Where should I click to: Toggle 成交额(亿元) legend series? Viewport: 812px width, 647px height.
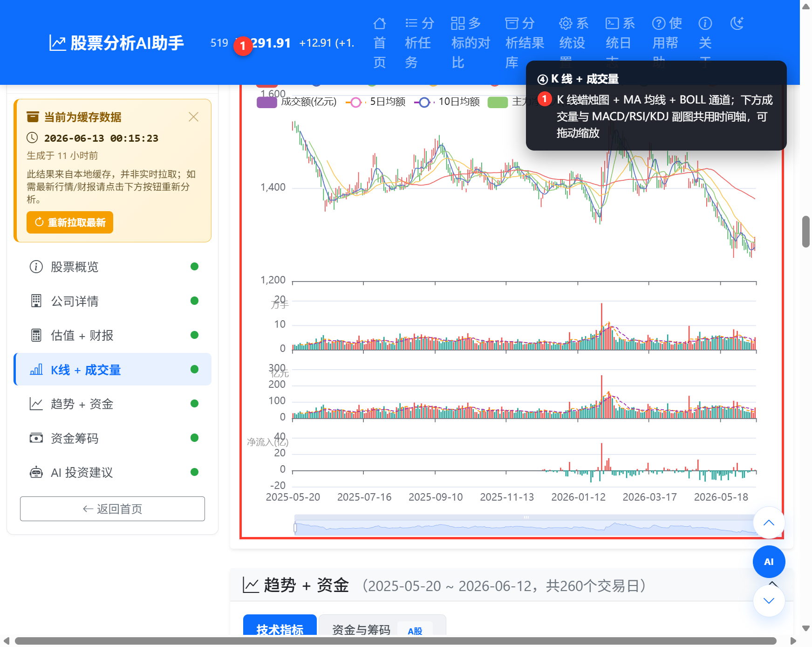297,102
